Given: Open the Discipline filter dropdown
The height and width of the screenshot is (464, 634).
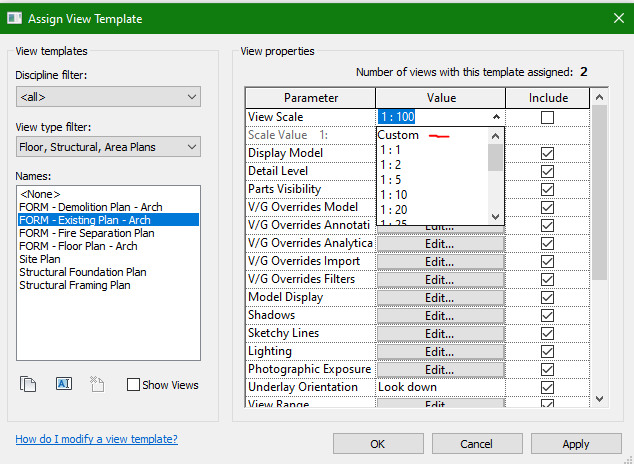Looking at the screenshot, I should pos(108,97).
